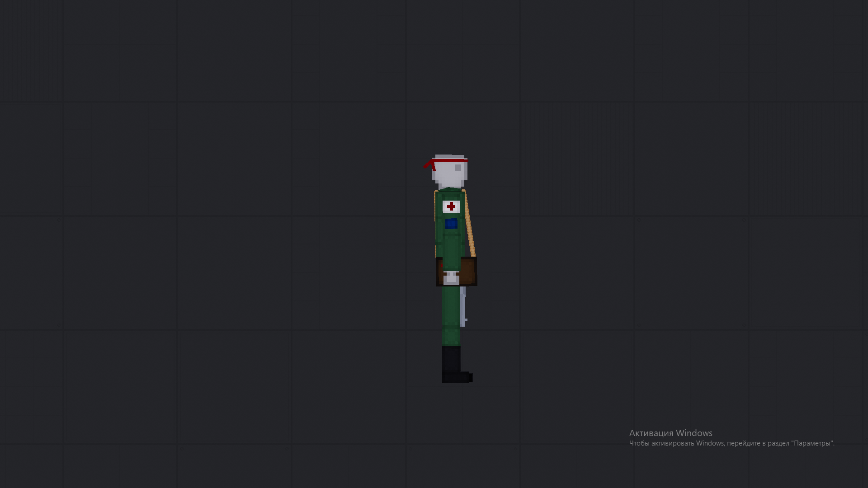The height and width of the screenshot is (488, 868).
Task: Click the "Активация Windows" watermark heading
Action: click(x=670, y=433)
